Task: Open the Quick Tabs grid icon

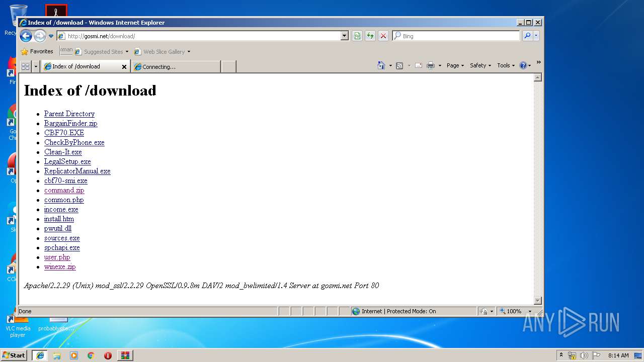Action: (x=25, y=66)
